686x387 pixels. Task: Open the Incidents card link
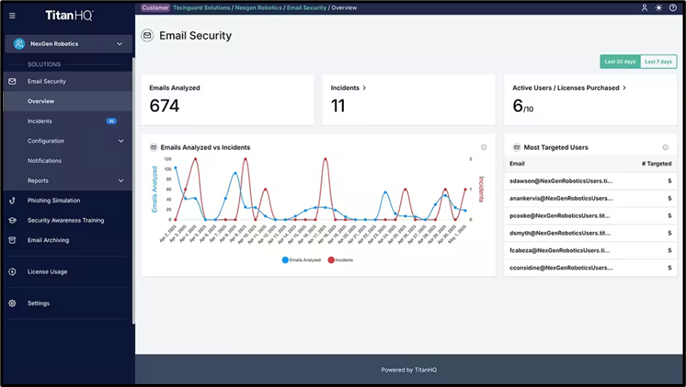pyautogui.click(x=348, y=88)
